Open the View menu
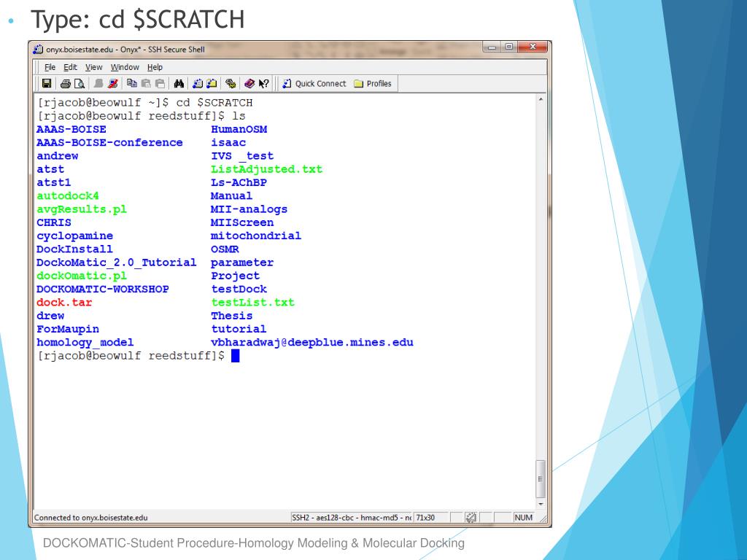Viewport: 747px width, 560px height. pyautogui.click(x=93, y=67)
